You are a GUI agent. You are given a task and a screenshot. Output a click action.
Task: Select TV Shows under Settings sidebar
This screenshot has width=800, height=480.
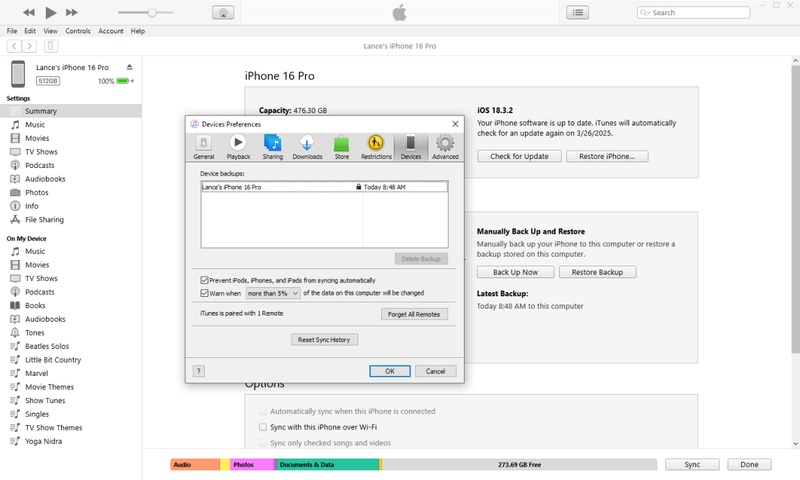pyautogui.click(x=70, y=151)
